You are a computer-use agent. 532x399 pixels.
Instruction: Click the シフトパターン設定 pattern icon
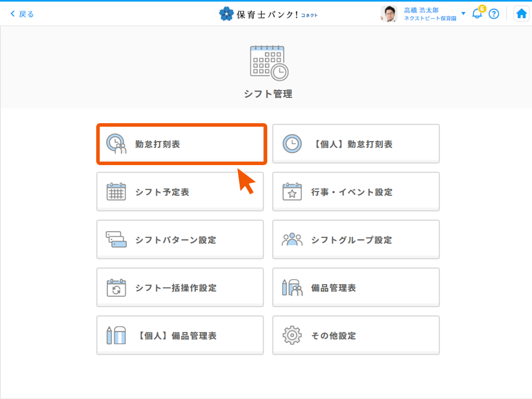(116, 240)
